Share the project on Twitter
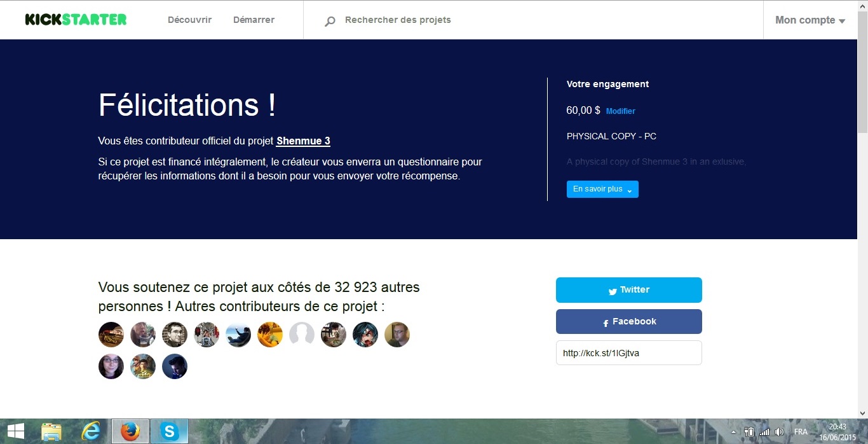Image resolution: width=868 pixels, height=444 pixels. coord(628,290)
